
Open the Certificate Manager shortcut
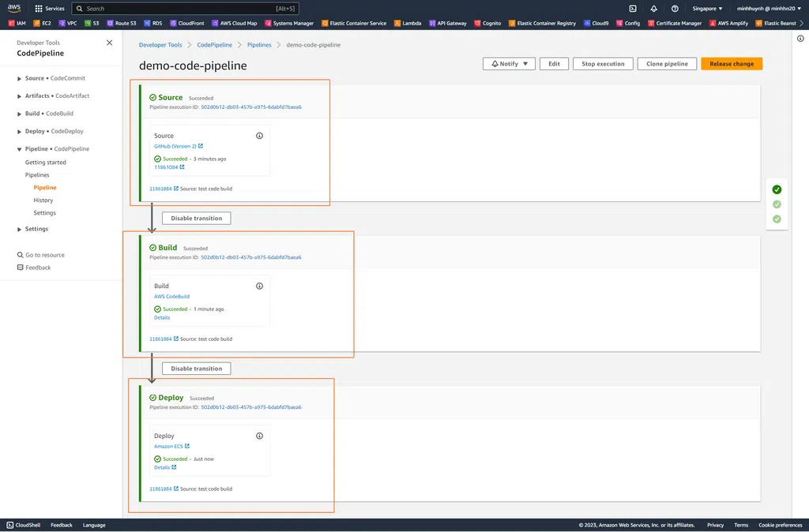pos(675,23)
